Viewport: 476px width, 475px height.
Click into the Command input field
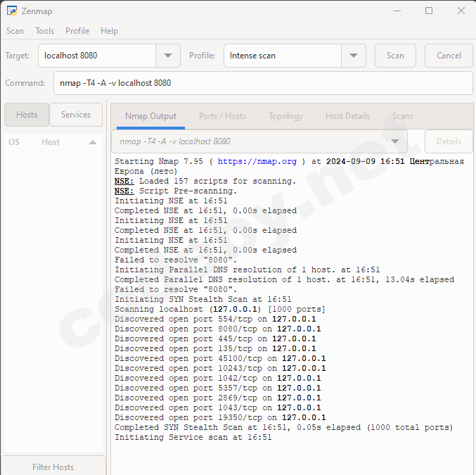tap(262, 83)
